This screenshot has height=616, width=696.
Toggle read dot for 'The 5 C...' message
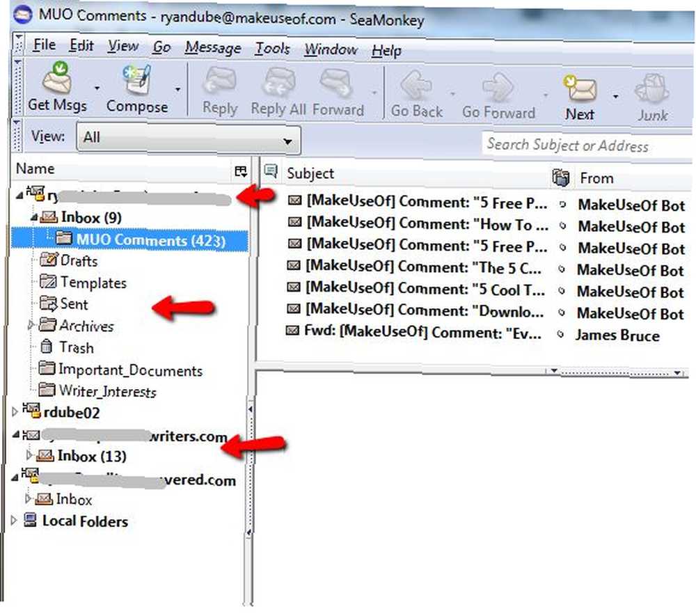pos(562,269)
